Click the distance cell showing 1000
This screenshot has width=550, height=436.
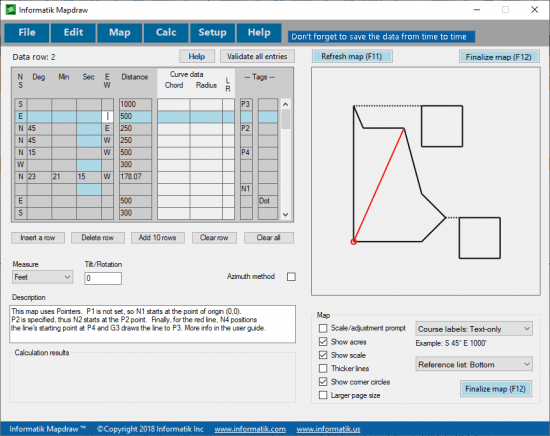(x=135, y=104)
